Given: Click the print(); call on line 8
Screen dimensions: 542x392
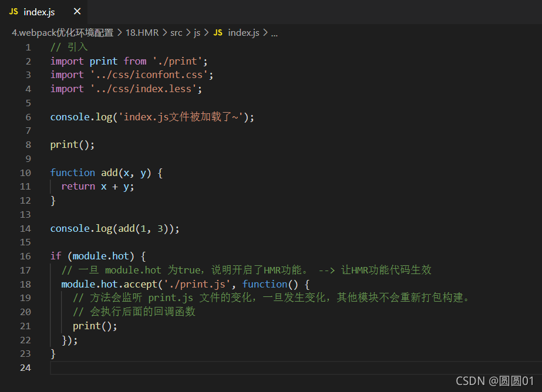Looking at the screenshot, I should (x=72, y=145).
